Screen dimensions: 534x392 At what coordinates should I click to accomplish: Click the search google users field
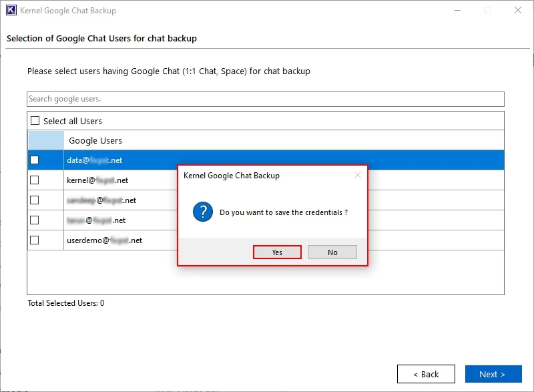click(x=267, y=98)
